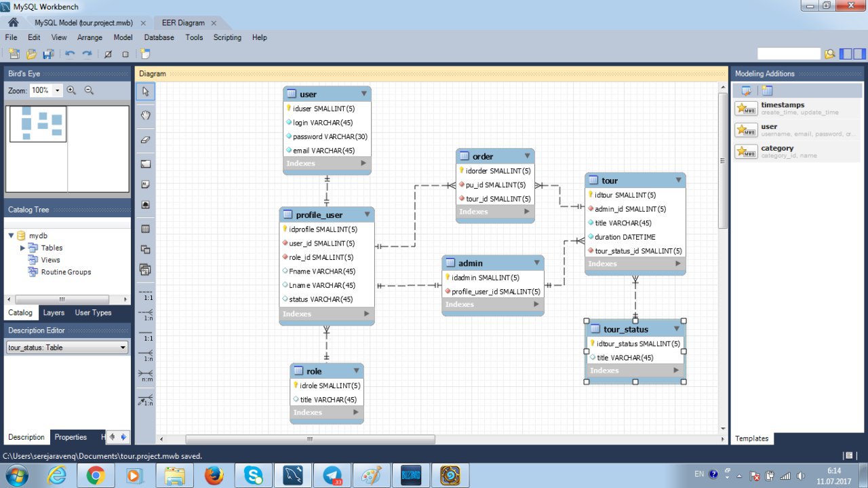This screenshot has width=868, height=488.
Task: Open the Database menu
Action: pyautogui.click(x=159, y=37)
